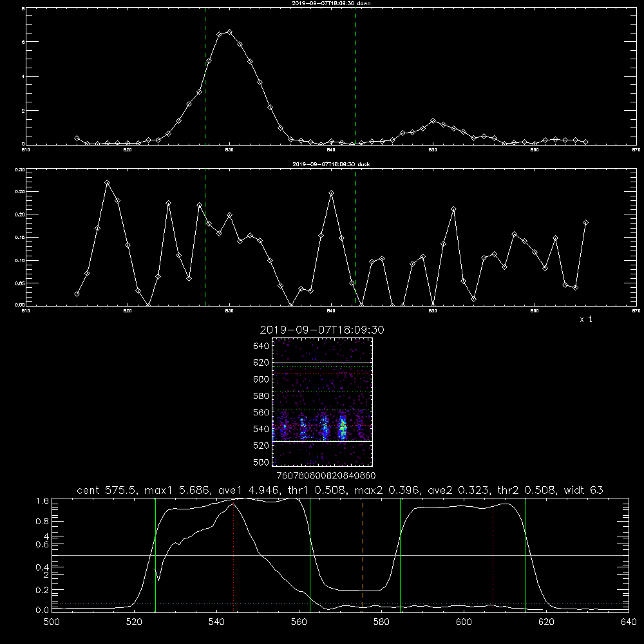Viewport: 644px width, 644px height.
Task: Select the 'ave2 0.323' value
Action: tap(457, 490)
